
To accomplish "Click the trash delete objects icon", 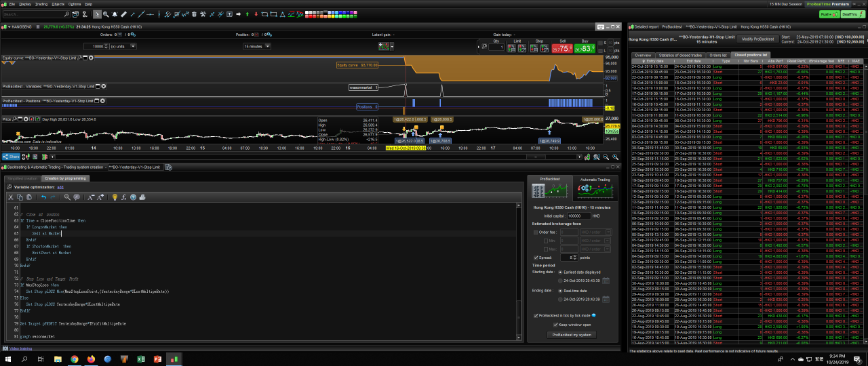I will click(x=195, y=14).
